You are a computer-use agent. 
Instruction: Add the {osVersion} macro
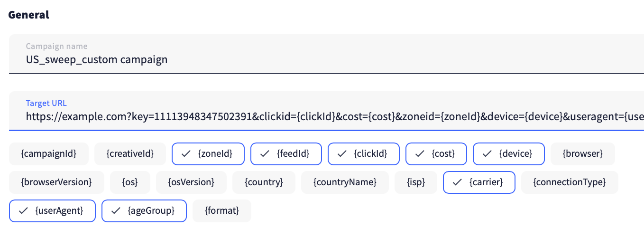click(x=191, y=182)
